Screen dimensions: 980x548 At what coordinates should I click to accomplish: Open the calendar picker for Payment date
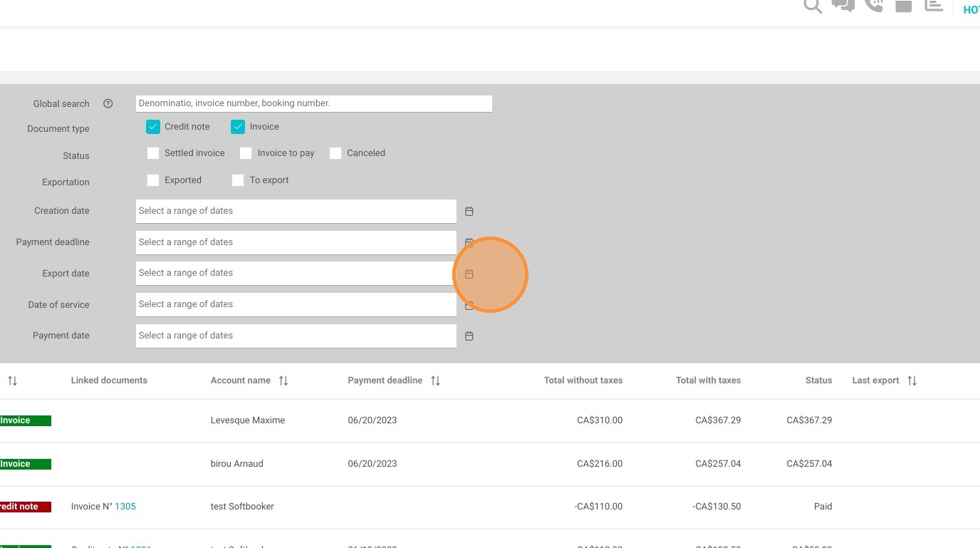pos(469,336)
